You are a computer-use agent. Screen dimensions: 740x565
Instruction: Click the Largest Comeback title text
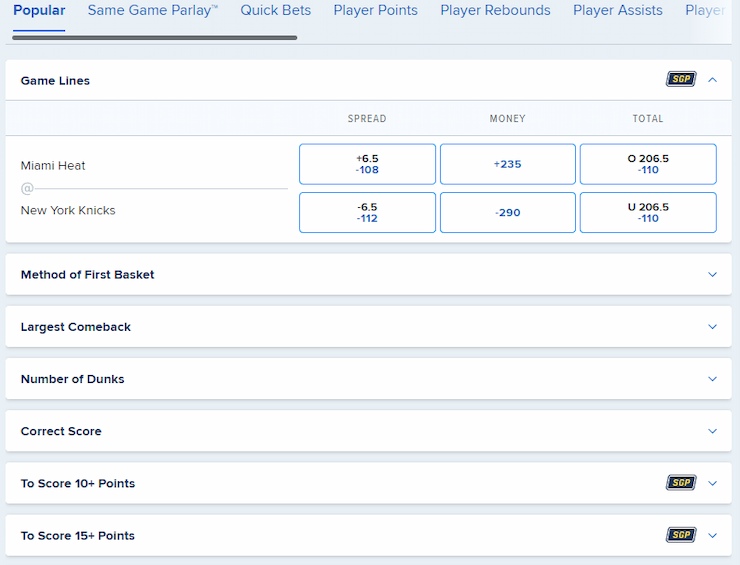(x=76, y=327)
